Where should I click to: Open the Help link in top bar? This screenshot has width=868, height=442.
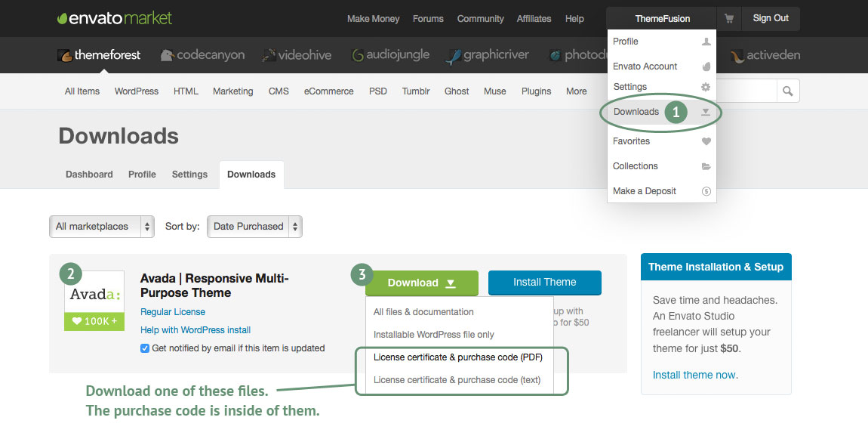574,19
